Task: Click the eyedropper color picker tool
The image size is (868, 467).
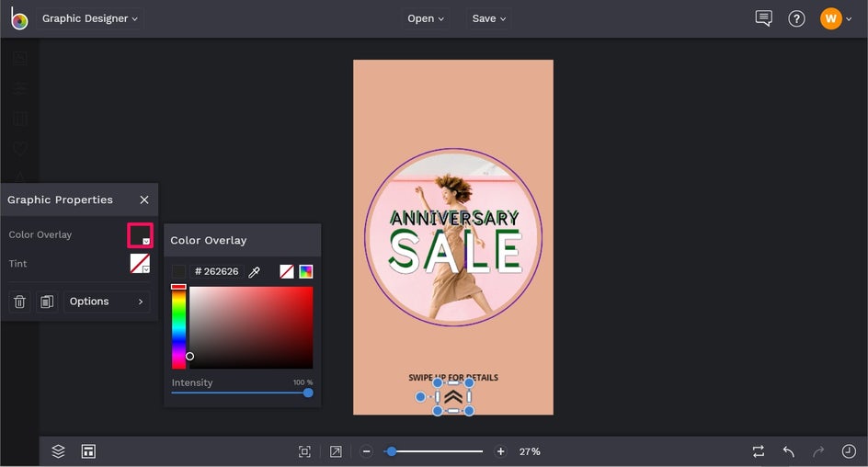Action: point(255,272)
